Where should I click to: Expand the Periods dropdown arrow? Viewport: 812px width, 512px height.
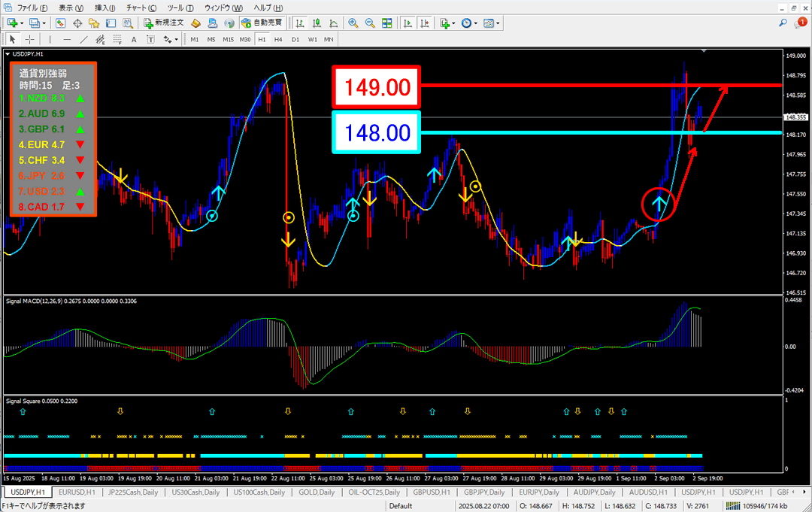pos(475,23)
